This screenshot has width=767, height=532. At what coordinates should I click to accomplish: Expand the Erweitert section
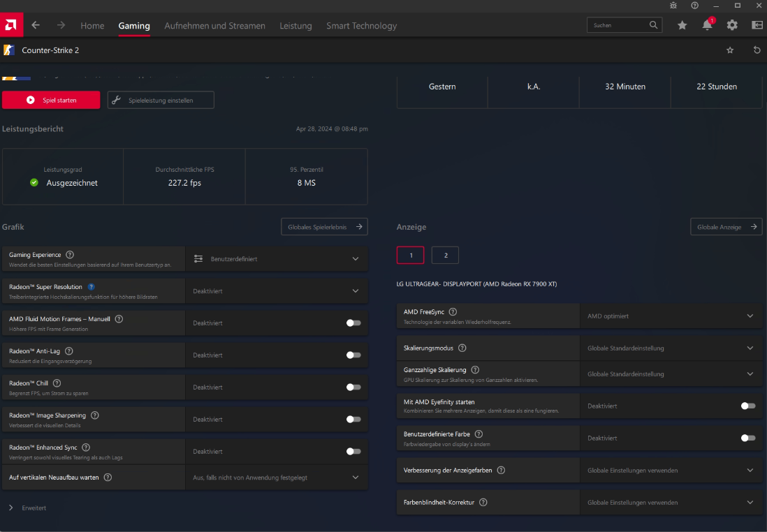tap(28, 508)
